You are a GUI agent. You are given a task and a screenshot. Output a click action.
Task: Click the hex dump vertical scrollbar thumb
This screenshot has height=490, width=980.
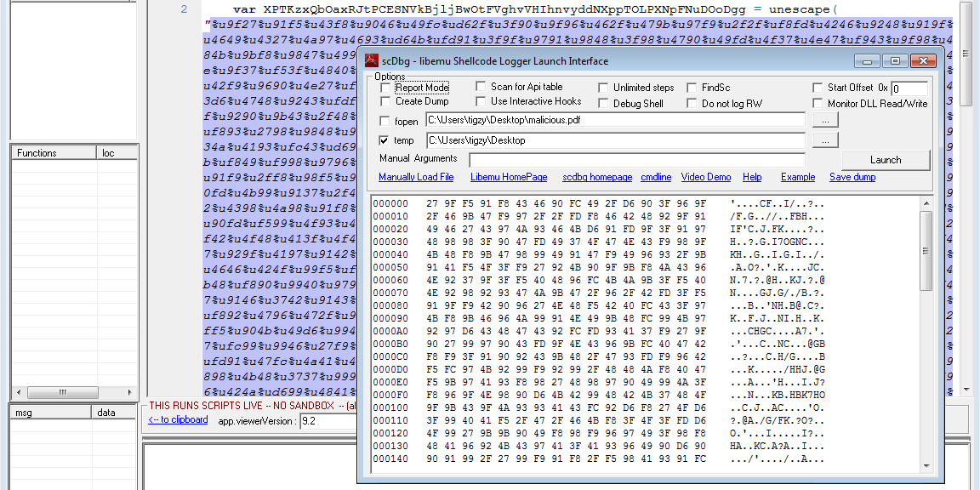[x=926, y=251]
